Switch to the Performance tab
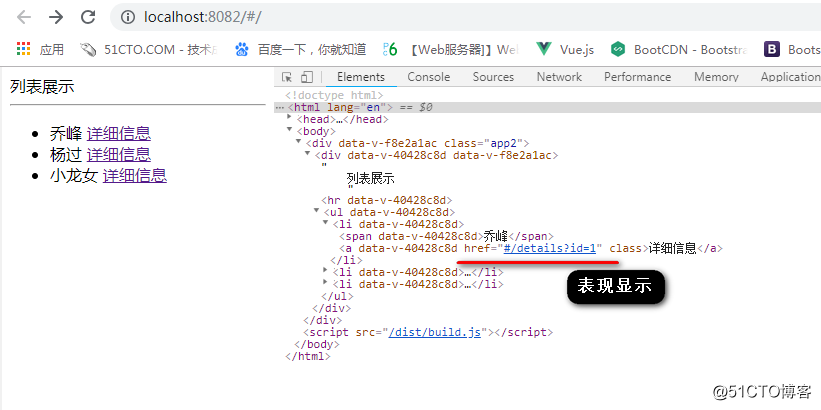This screenshot has width=821, height=410. (637, 77)
